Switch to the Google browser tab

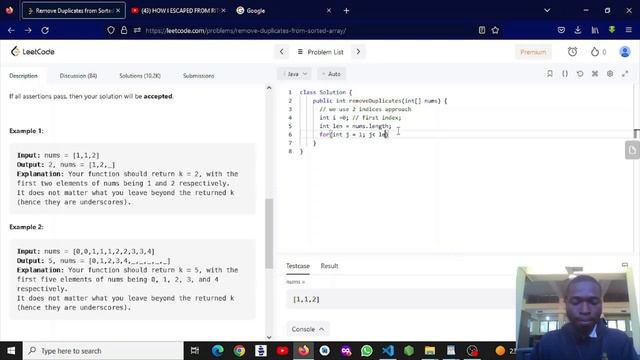[x=282, y=11]
